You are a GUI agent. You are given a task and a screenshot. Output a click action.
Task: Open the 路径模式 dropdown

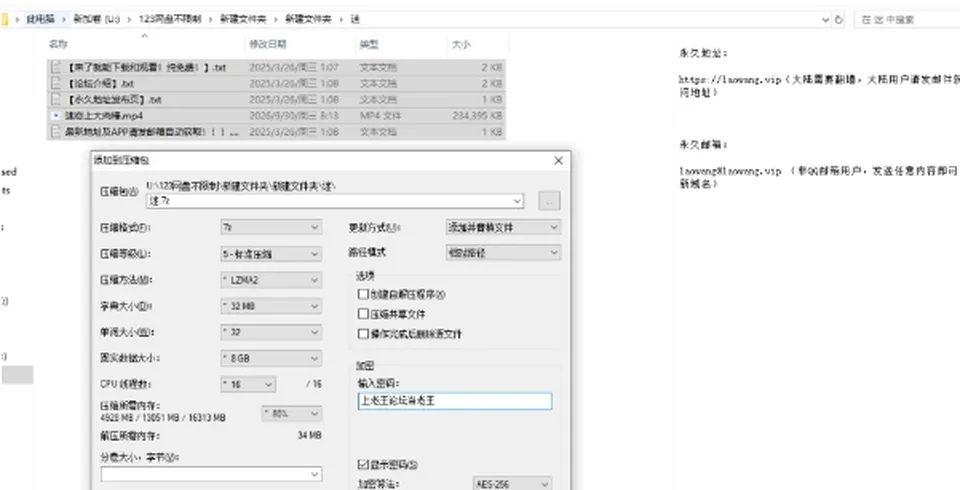(503, 252)
